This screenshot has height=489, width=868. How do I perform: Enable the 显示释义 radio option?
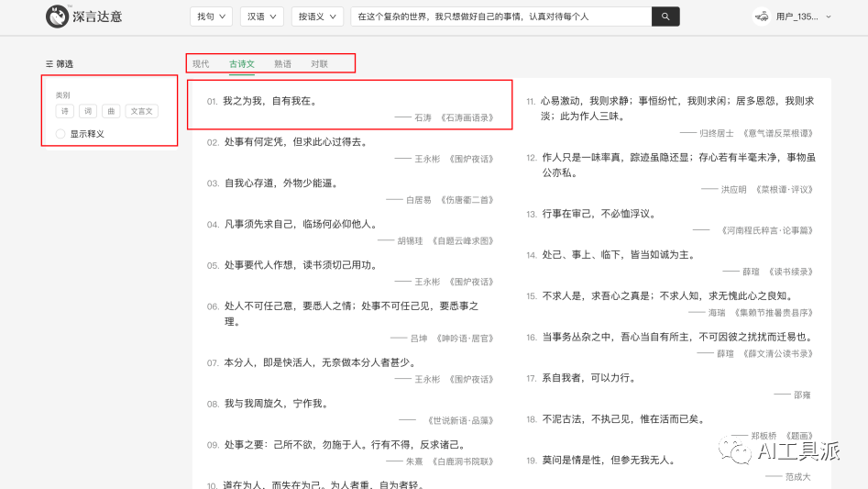point(60,134)
